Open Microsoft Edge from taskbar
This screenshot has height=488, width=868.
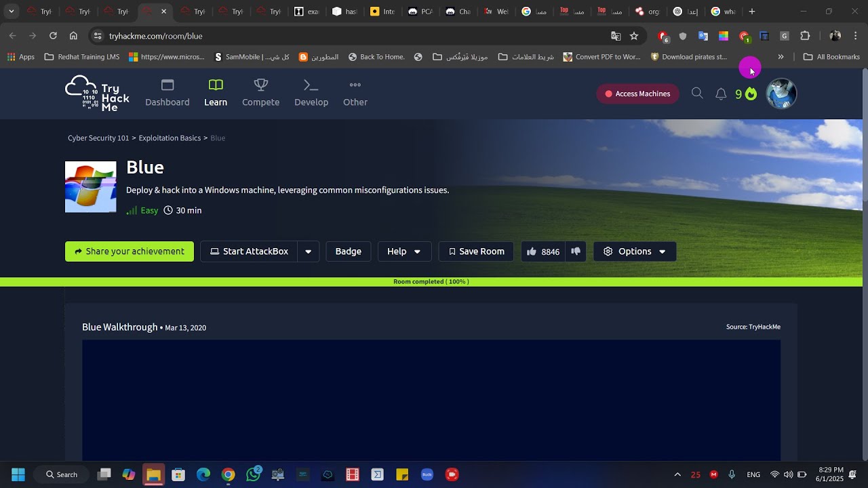tap(203, 474)
